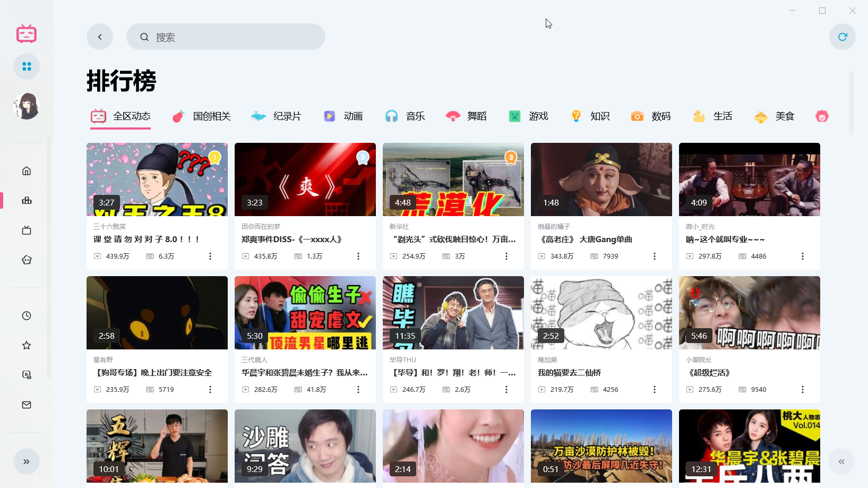Switch to the 音乐 tab
This screenshot has height=488, width=868.
click(405, 116)
